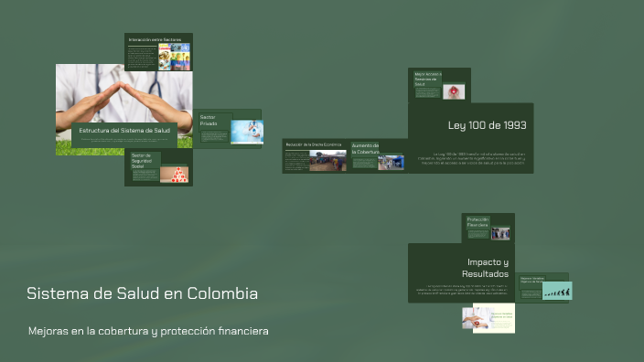Click the body text in Interacción entre Sectores
The height and width of the screenshot is (362, 644).
(142, 57)
